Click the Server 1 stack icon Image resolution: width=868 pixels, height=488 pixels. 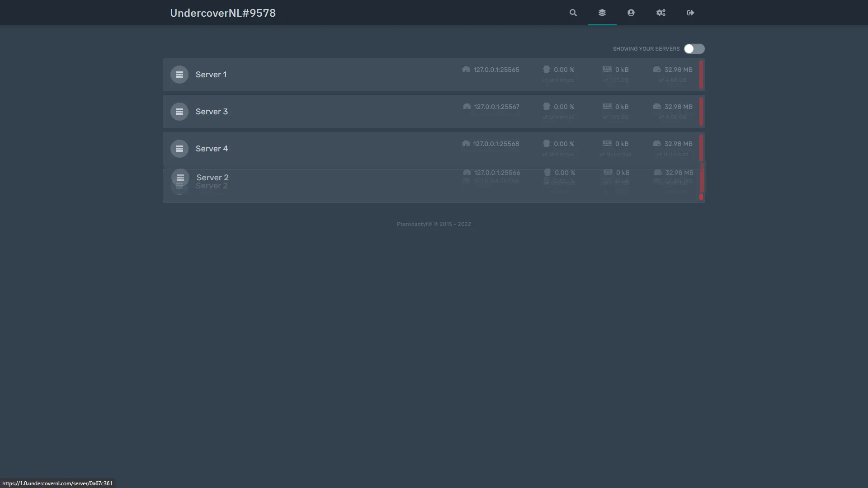tap(179, 75)
